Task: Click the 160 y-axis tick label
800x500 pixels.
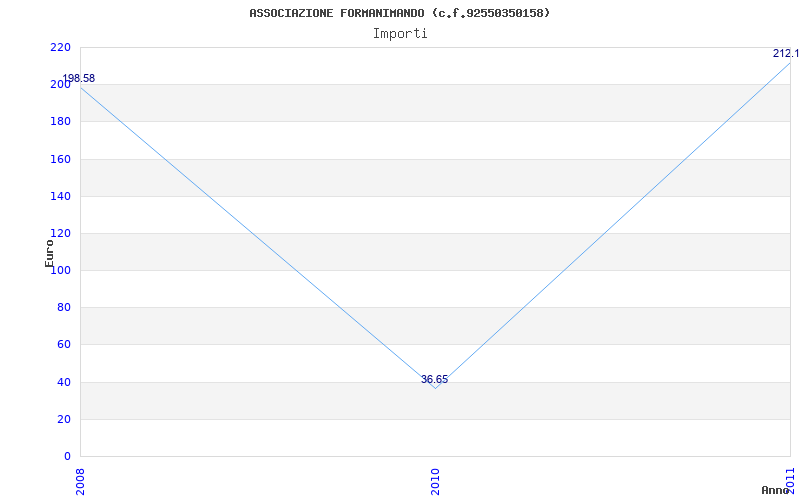Action: tap(60, 159)
